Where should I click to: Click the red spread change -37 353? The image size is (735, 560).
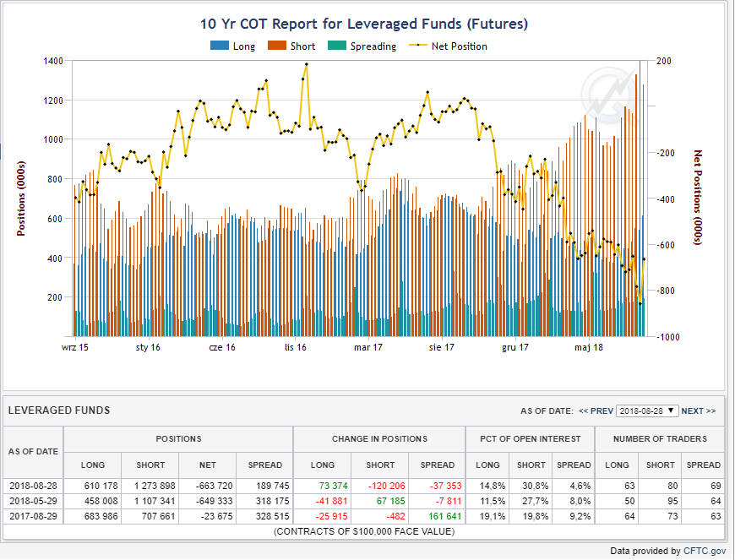pyautogui.click(x=446, y=486)
